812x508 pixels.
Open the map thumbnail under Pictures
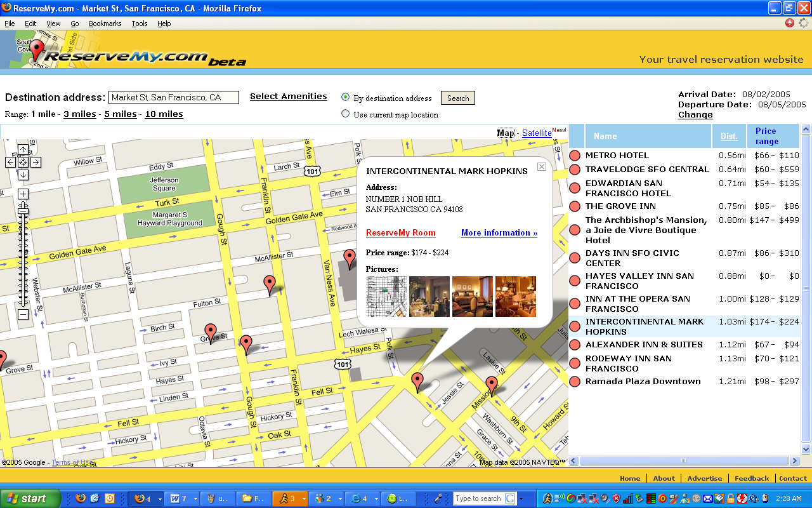tap(386, 297)
